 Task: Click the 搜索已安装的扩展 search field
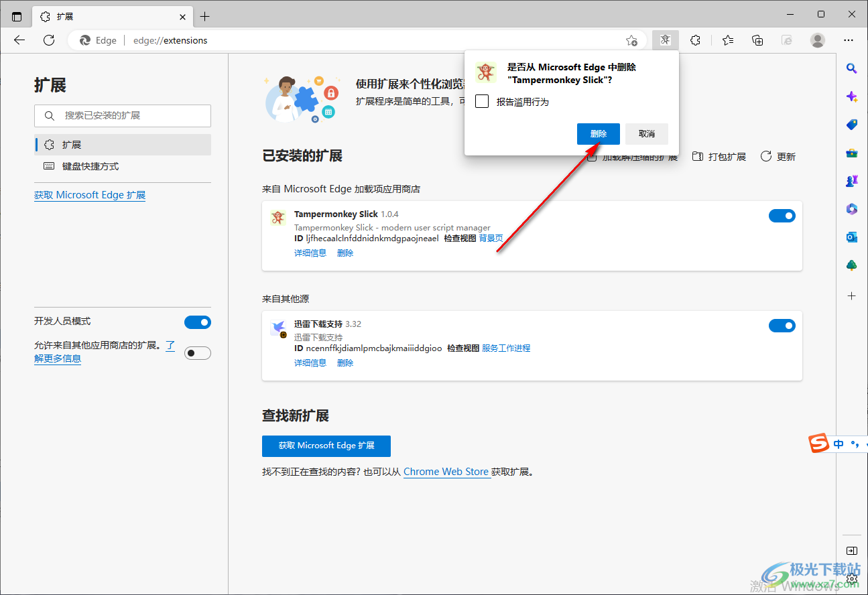click(123, 116)
